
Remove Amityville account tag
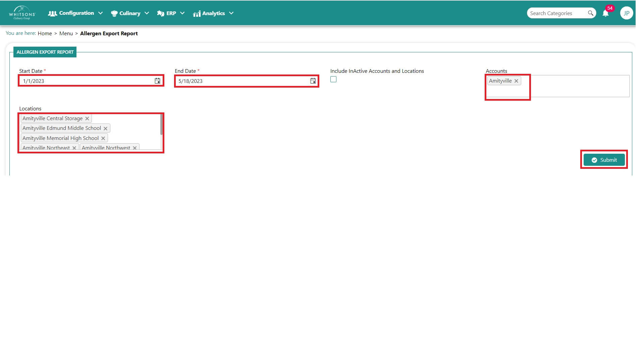pos(516,81)
